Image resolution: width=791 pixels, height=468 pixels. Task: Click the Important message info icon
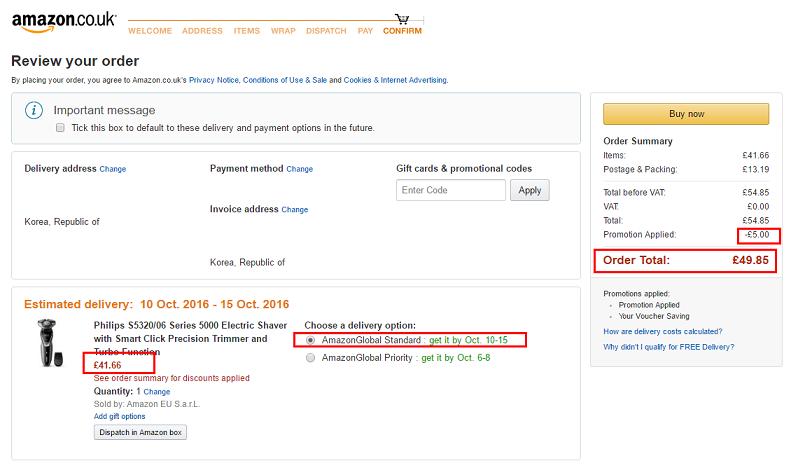(34, 110)
